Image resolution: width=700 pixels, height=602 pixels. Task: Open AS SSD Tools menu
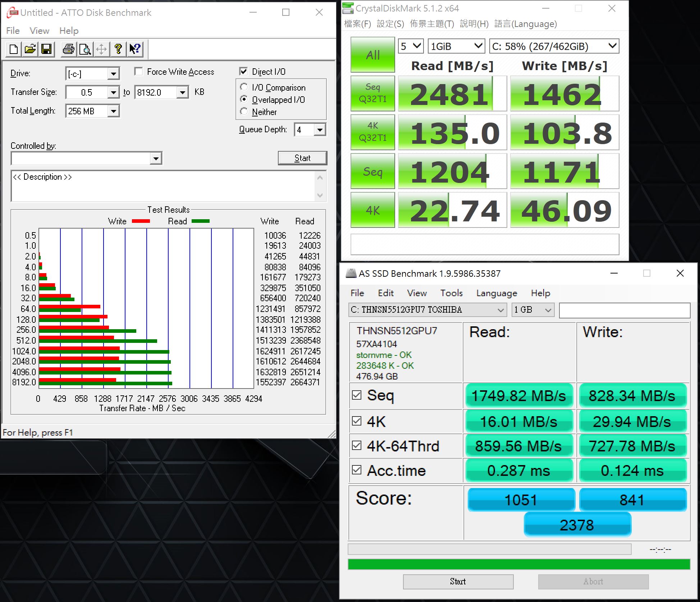(x=452, y=293)
